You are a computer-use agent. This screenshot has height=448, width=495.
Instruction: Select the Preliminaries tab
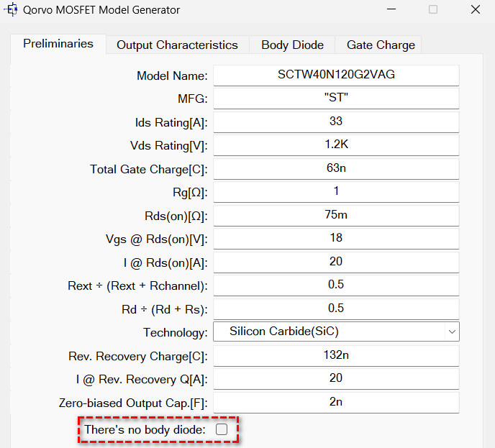pyautogui.click(x=58, y=44)
